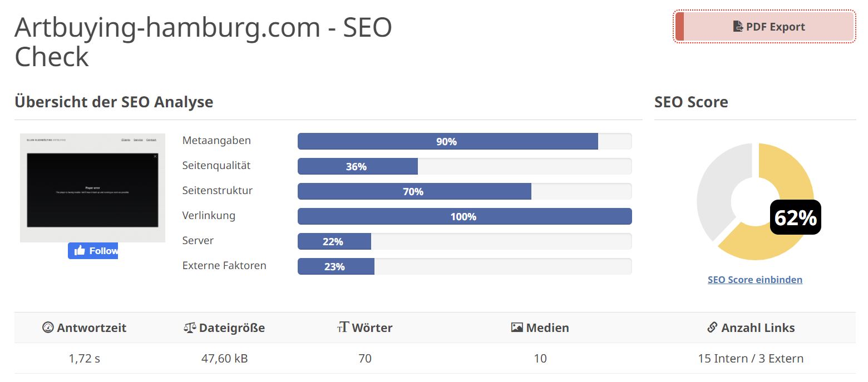Viewport: 868px width, 382px height.
Task: Click the Medien image icon
Action: point(517,328)
